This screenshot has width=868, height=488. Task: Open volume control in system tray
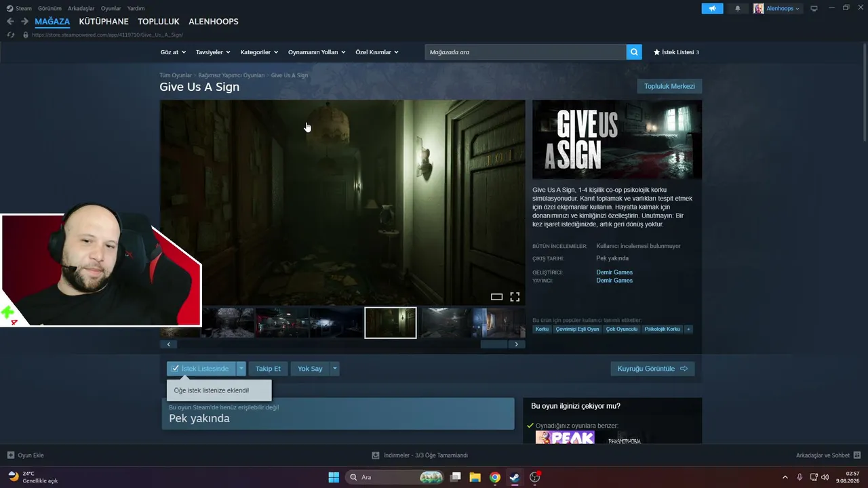click(x=825, y=477)
